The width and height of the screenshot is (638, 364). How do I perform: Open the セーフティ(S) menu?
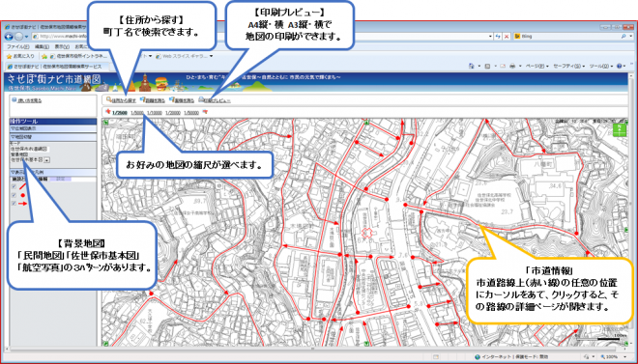pos(568,66)
